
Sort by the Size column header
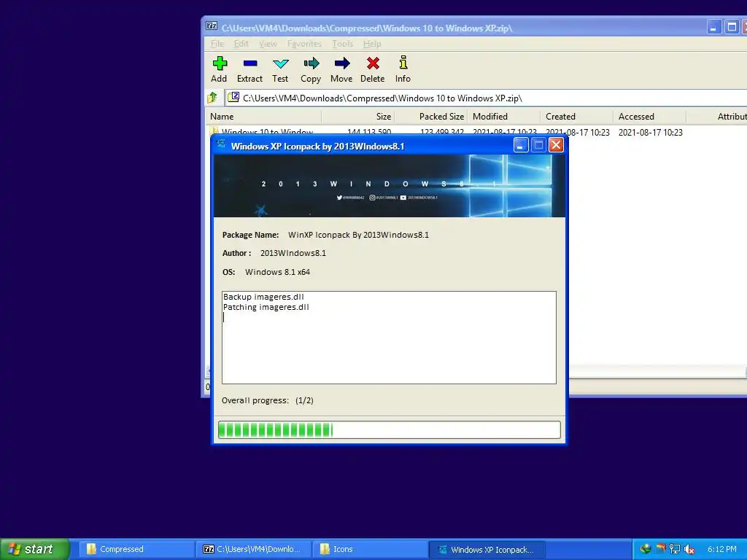coord(358,117)
